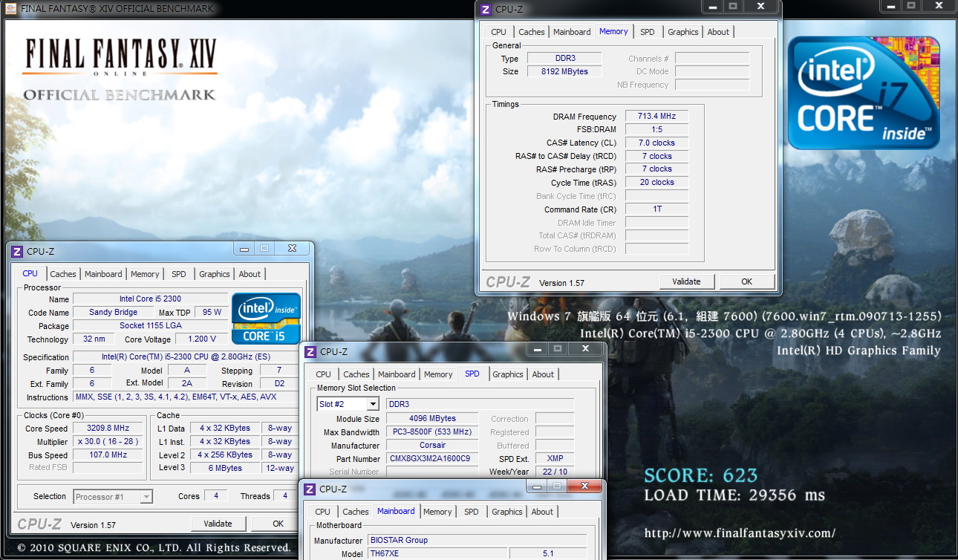Open Mainboard tab in the CPU window

[103, 274]
